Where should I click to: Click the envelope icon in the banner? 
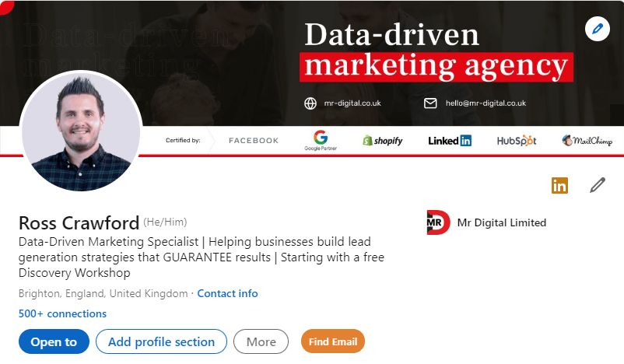(x=430, y=103)
